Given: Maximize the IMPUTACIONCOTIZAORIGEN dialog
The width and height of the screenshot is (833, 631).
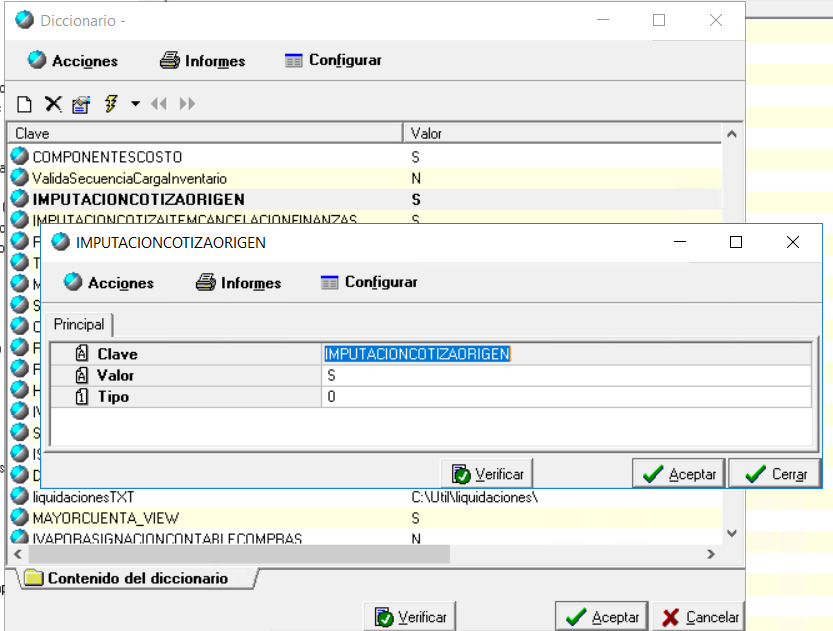Looking at the screenshot, I should coord(736,242).
